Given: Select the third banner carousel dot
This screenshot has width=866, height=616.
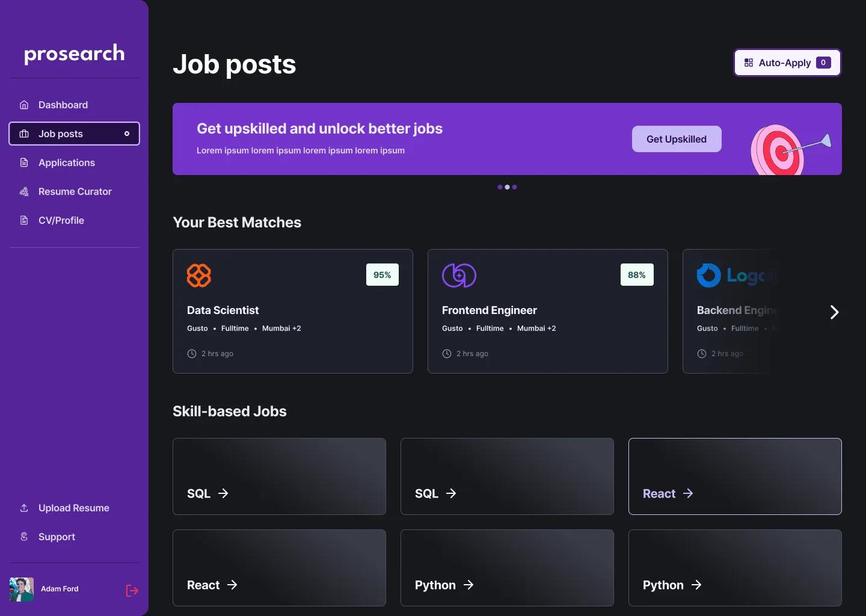Looking at the screenshot, I should 514,187.
